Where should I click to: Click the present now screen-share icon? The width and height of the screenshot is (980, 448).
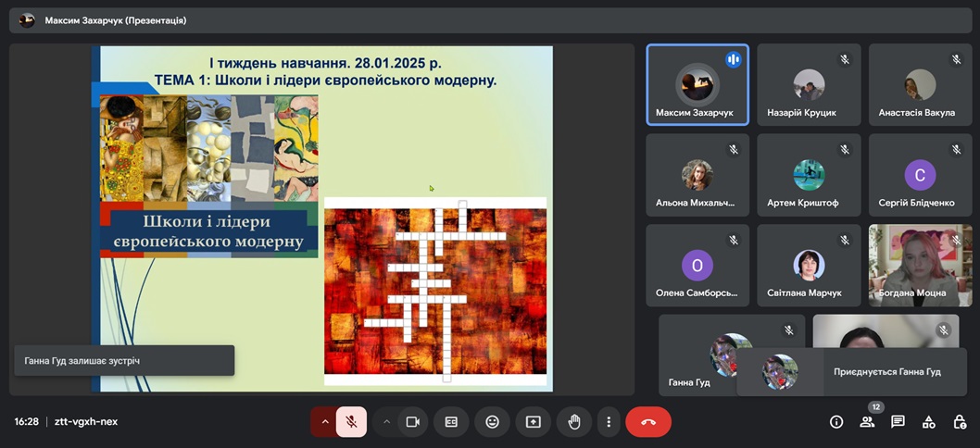pyautogui.click(x=534, y=422)
